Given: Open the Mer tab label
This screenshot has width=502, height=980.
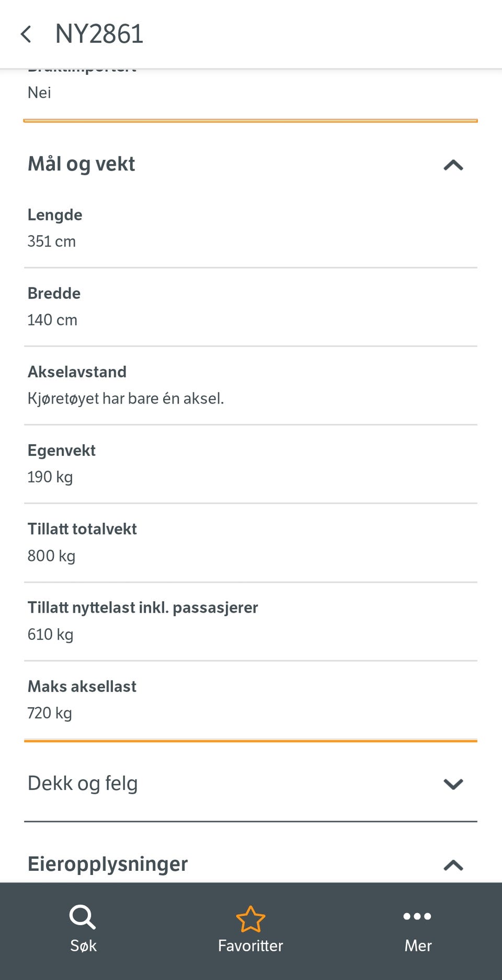Looking at the screenshot, I should coord(418,946).
